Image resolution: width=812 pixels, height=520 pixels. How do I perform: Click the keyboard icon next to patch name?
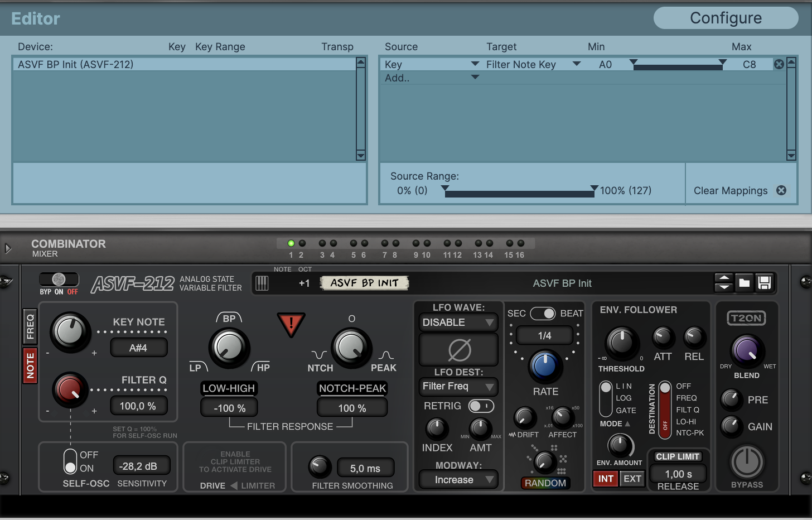click(262, 283)
